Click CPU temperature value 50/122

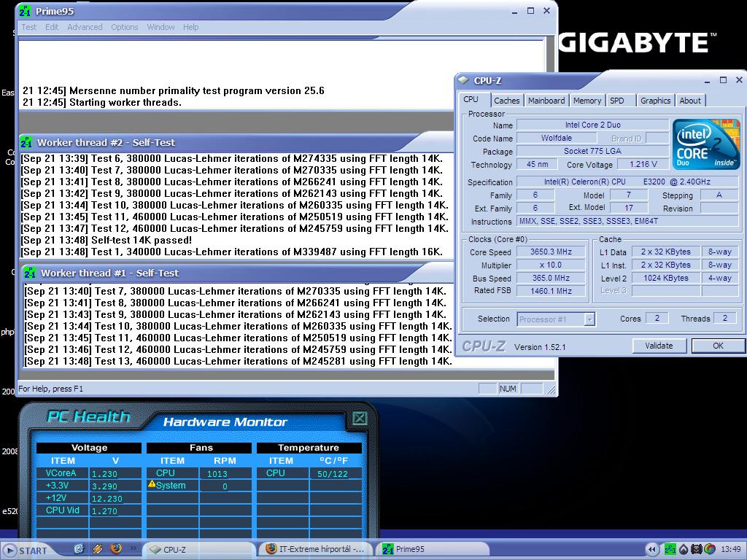click(x=333, y=474)
